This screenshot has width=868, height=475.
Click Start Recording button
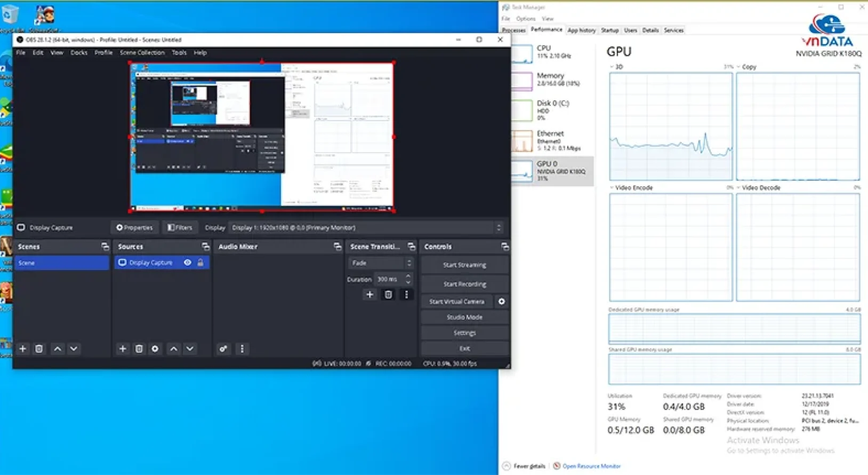point(464,284)
